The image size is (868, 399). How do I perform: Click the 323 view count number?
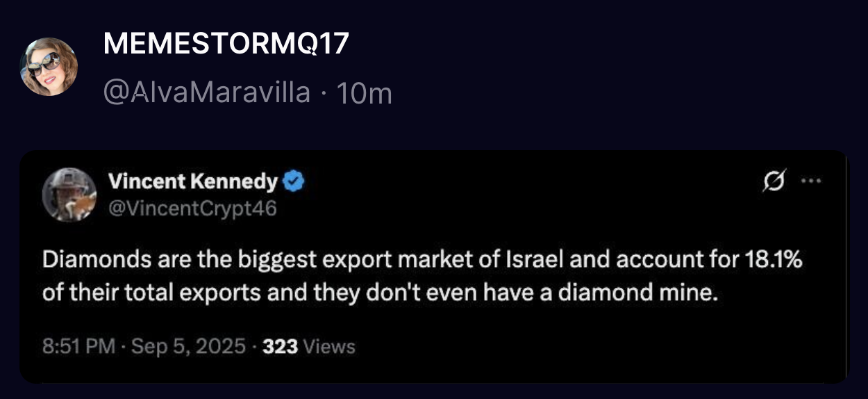(280, 346)
